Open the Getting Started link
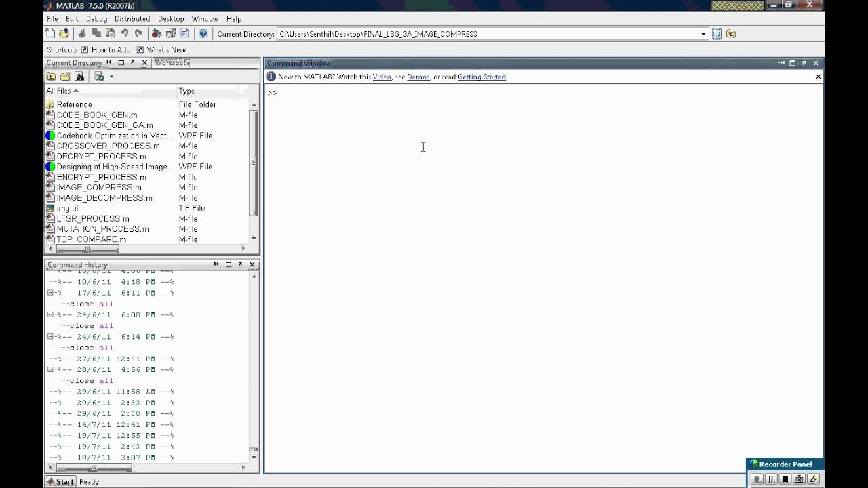Screen dimensions: 868x488 pyautogui.click(x=481, y=77)
